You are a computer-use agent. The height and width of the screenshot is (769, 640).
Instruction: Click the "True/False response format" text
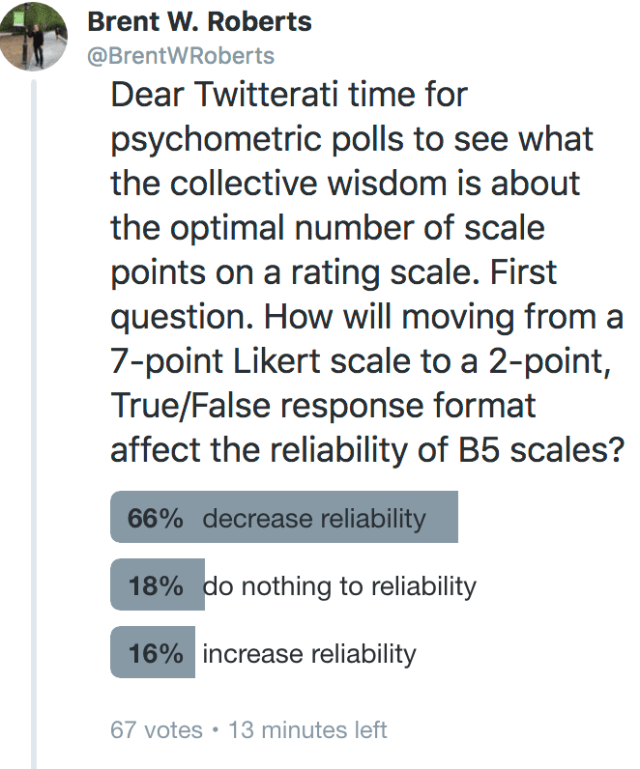(322, 407)
